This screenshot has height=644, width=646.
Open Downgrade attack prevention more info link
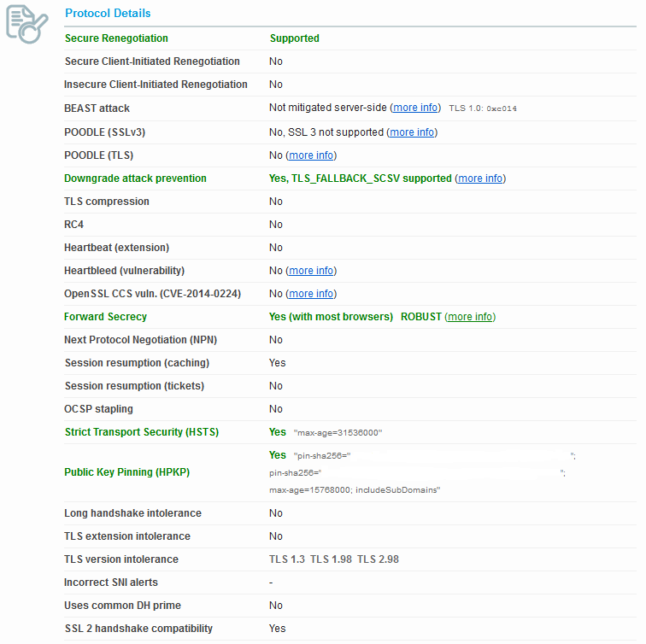(480, 179)
